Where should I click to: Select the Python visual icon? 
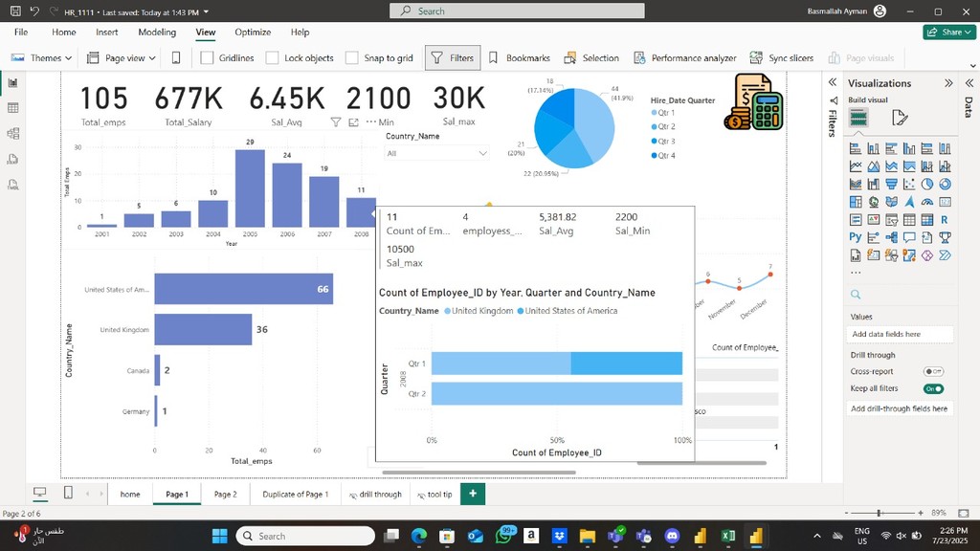tap(856, 237)
